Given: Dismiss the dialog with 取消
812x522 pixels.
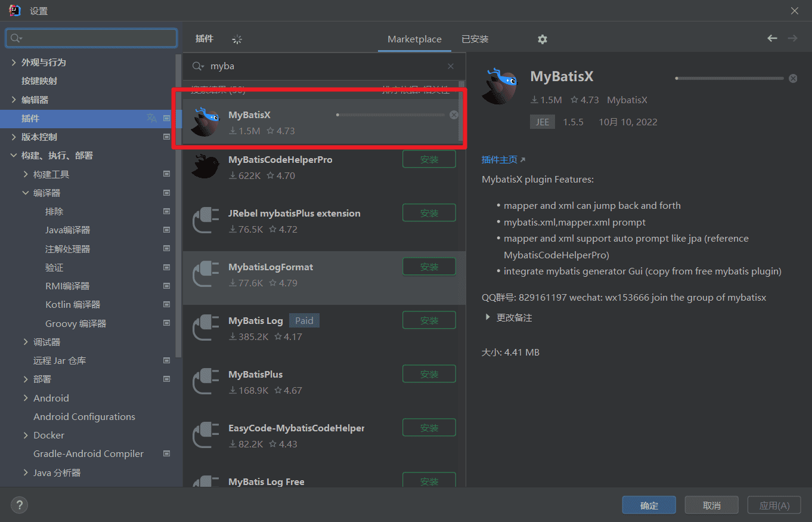Looking at the screenshot, I should coord(712,505).
